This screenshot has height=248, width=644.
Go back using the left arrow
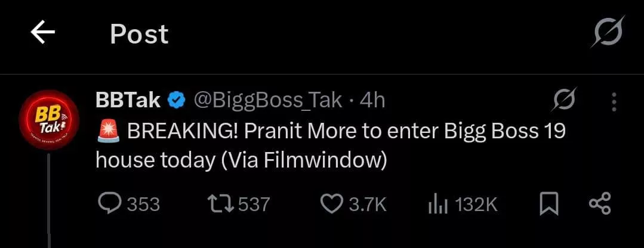tap(42, 33)
